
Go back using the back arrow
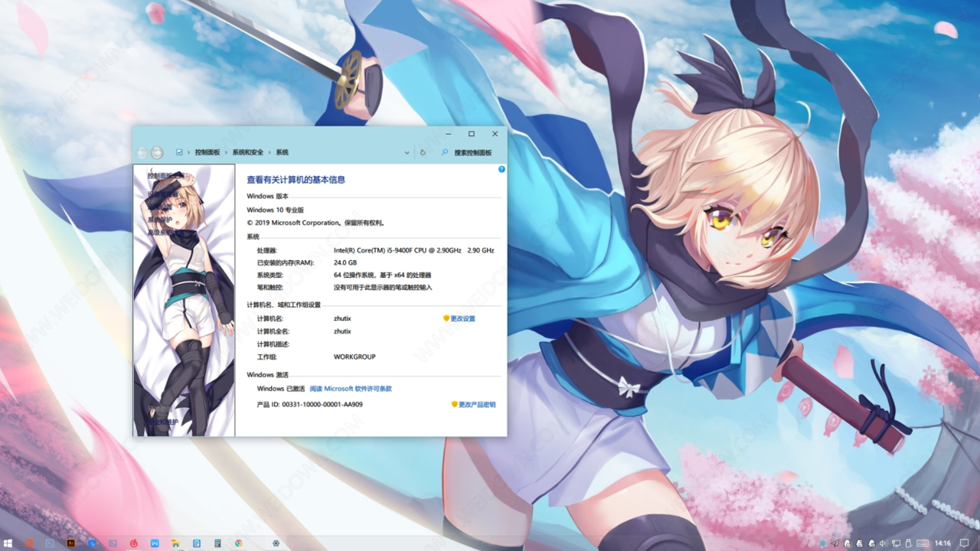coord(142,152)
